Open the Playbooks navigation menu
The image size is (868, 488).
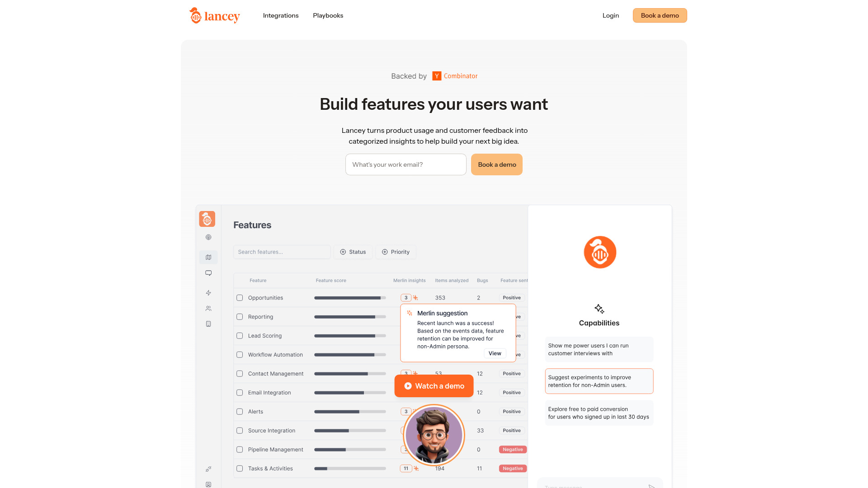pyautogui.click(x=329, y=15)
